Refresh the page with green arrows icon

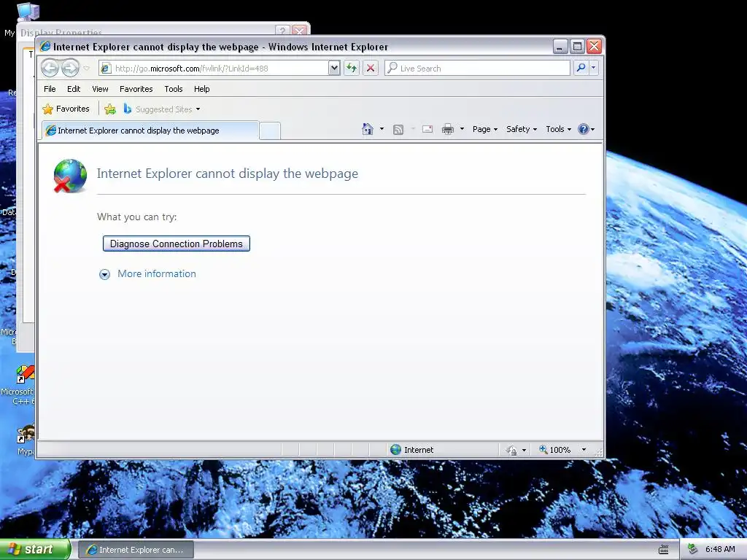tap(352, 68)
